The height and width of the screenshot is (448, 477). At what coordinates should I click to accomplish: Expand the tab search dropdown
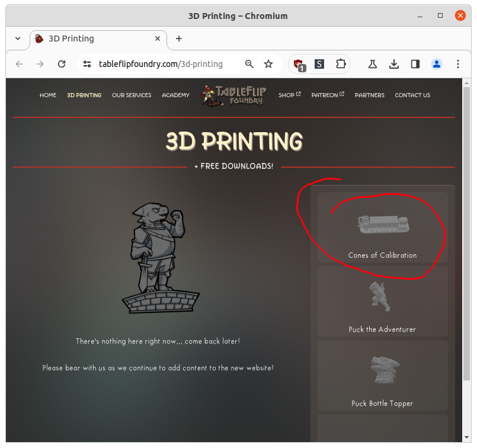point(18,39)
